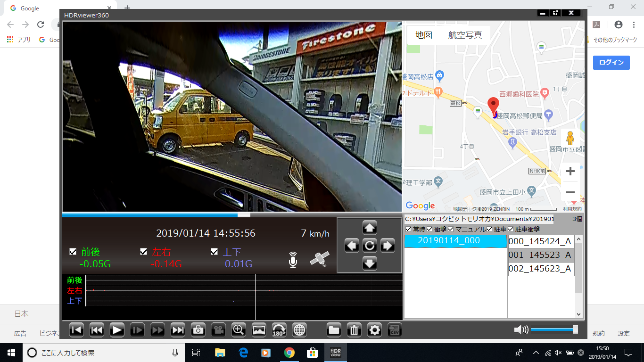Uncheck the 駐車衝撃 filter checkbox

coord(511,229)
